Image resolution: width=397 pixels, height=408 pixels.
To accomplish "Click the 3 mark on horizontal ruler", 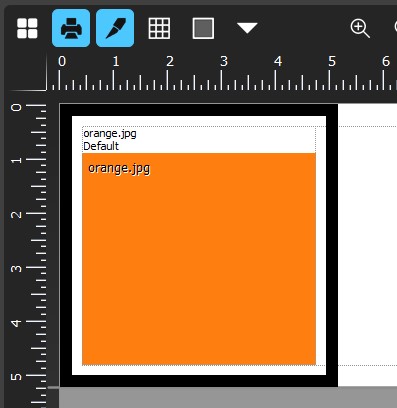I will point(224,61).
